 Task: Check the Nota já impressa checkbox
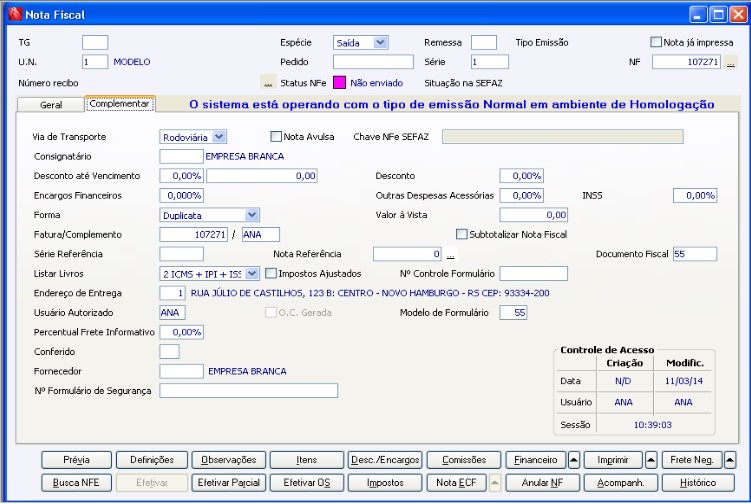[x=656, y=42]
